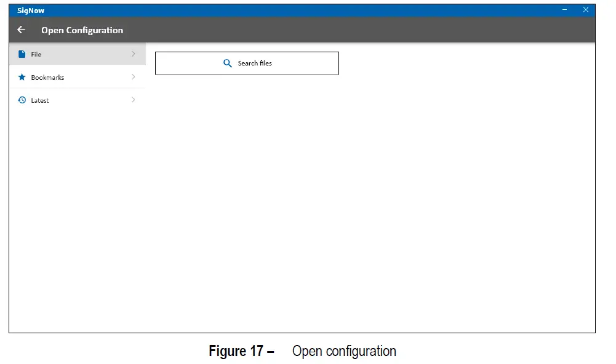616x364 pixels.
Task: Click the SigNow logo text in the title bar
Action: [30, 10]
